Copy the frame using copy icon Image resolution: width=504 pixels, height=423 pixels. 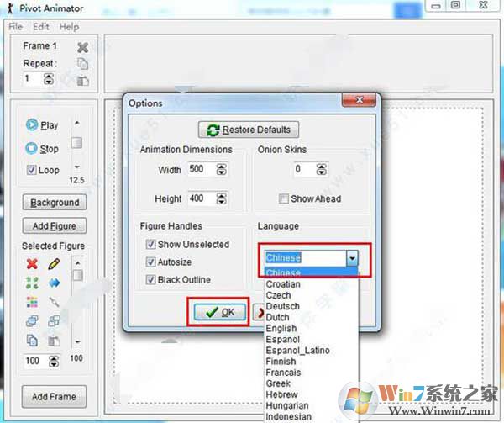click(82, 64)
